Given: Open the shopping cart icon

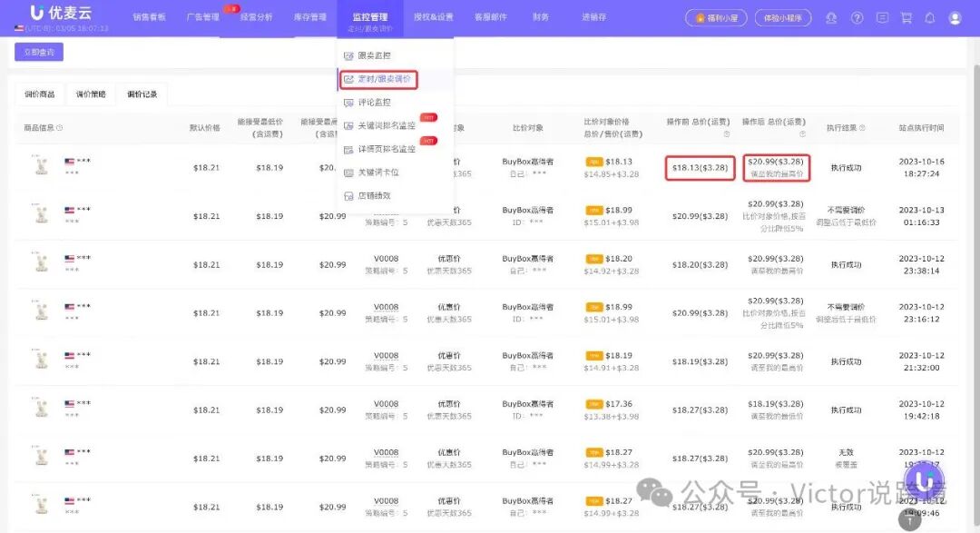Looking at the screenshot, I should point(906,17).
